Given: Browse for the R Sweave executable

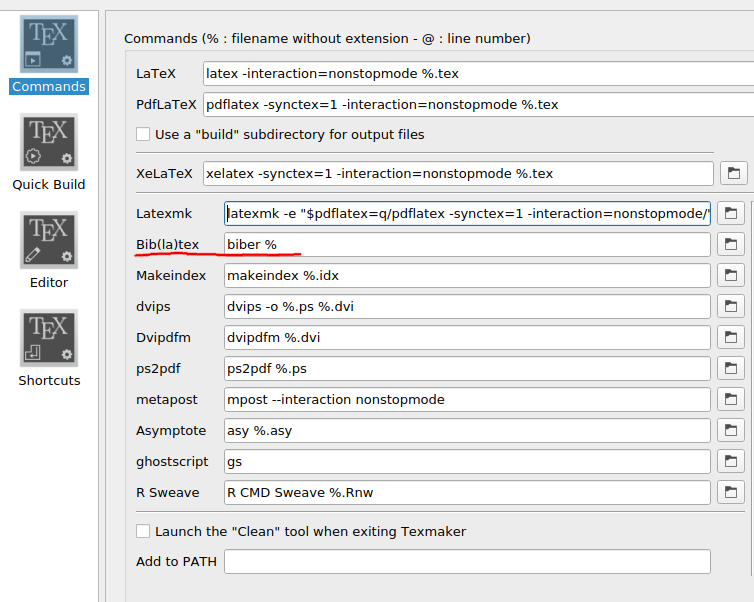Looking at the screenshot, I should [733, 492].
